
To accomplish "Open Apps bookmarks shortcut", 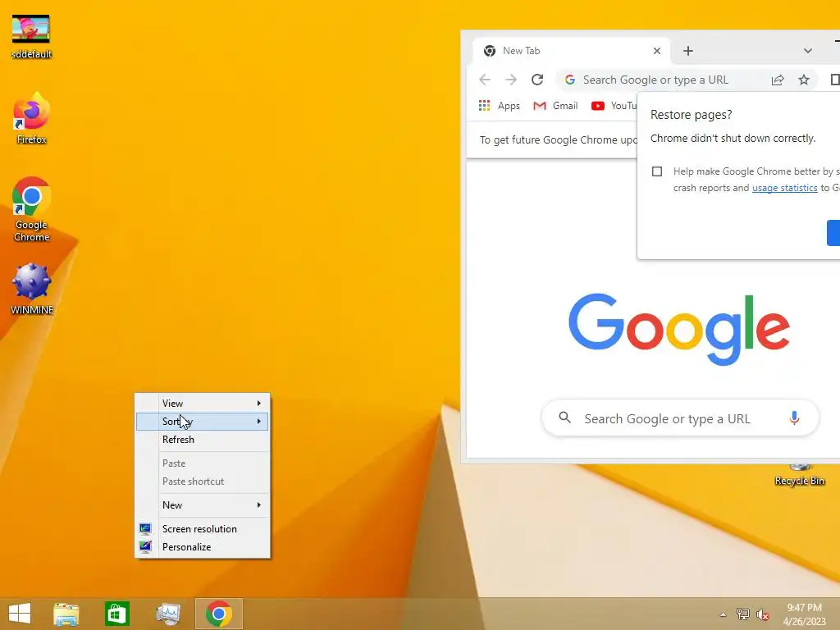I will tap(499, 106).
